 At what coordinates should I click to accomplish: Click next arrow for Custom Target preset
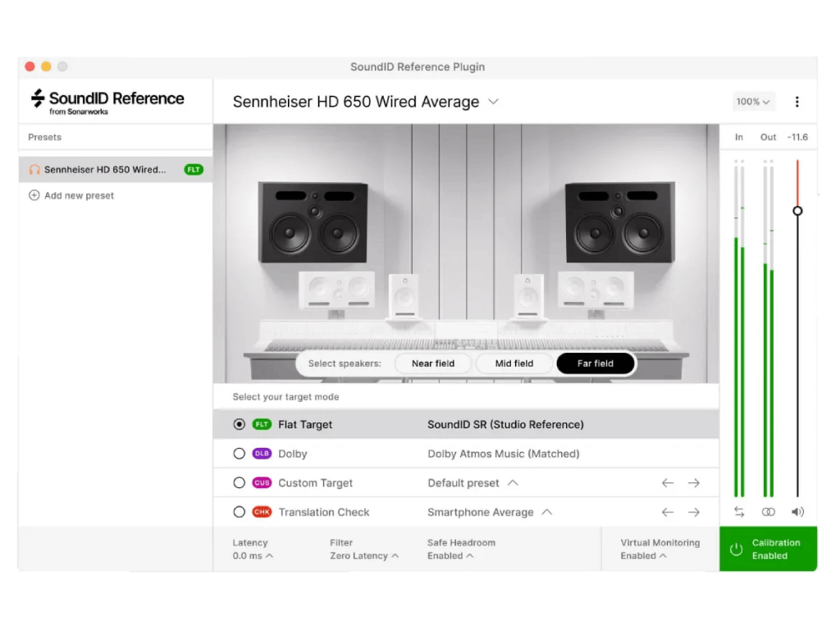pos(693,483)
